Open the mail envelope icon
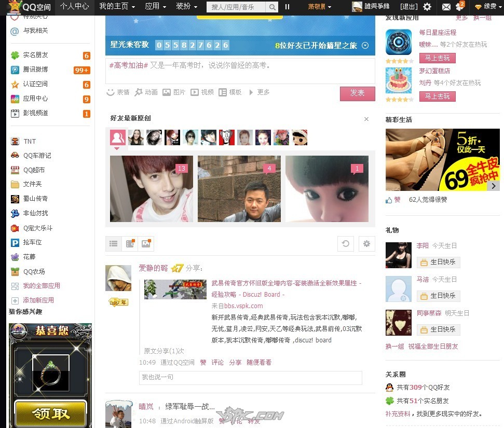Screen dimensions: 504x428 pos(446,7)
